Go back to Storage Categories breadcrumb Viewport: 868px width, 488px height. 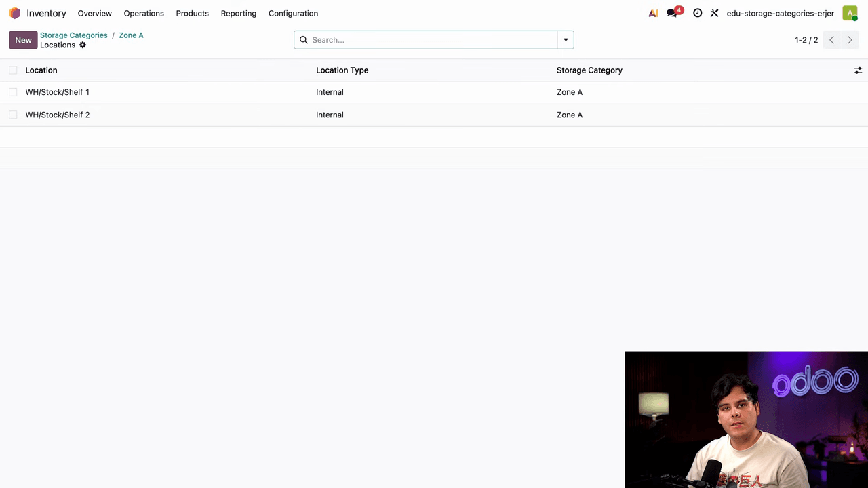(74, 35)
